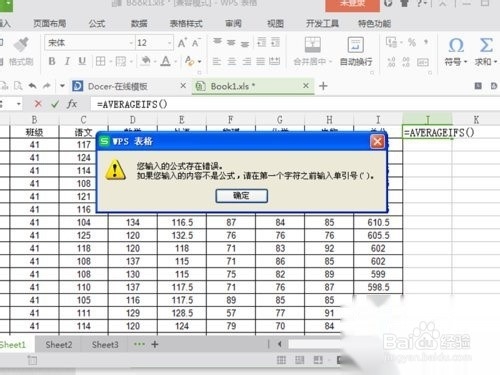Viewport: 500px width, 375px height.
Task: Select cell with value 610.5
Action: (x=378, y=222)
